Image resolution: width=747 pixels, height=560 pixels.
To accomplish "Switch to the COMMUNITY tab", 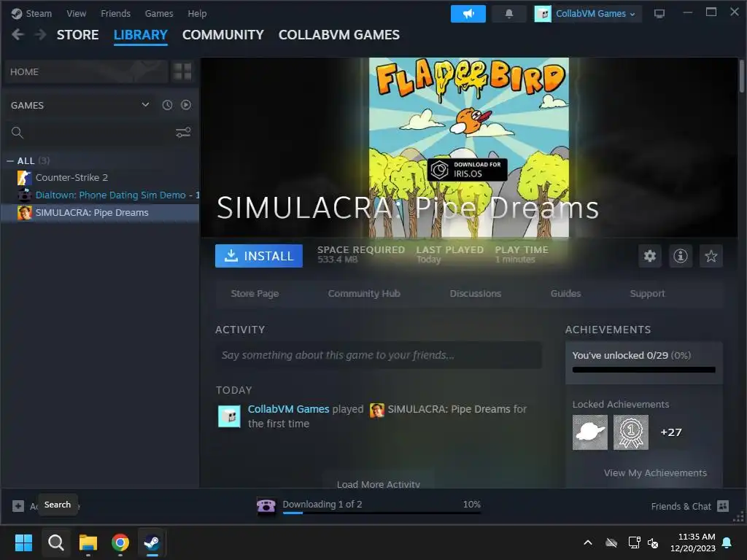I will (223, 35).
